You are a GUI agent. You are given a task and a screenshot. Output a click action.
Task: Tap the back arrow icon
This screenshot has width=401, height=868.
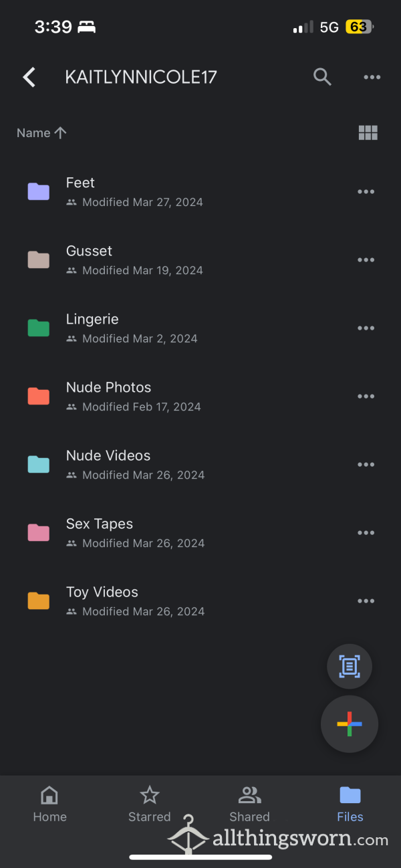click(x=29, y=78)
